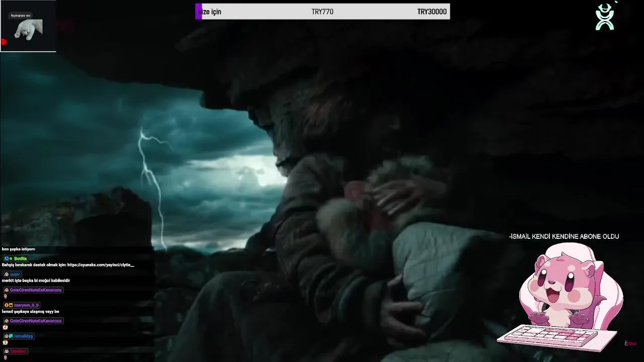Click the green verified checkmark beside BotRix

pos(11,258)
